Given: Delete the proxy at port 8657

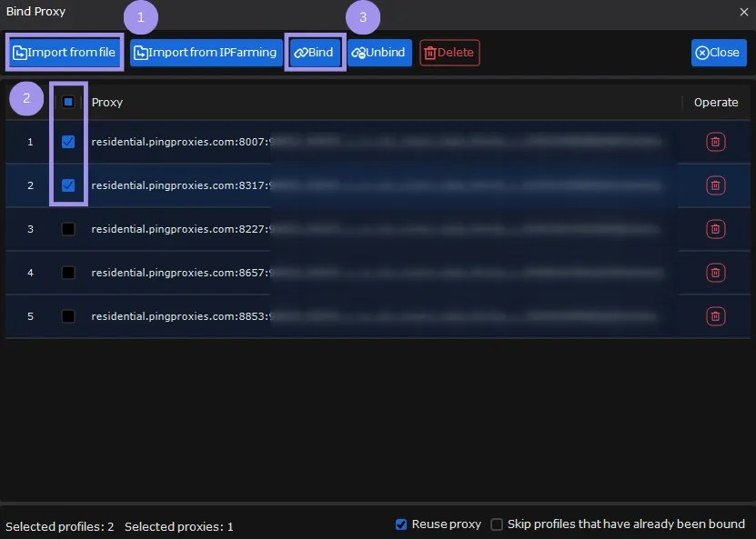Looking at the screenshot, I should (x=716, y=273).
